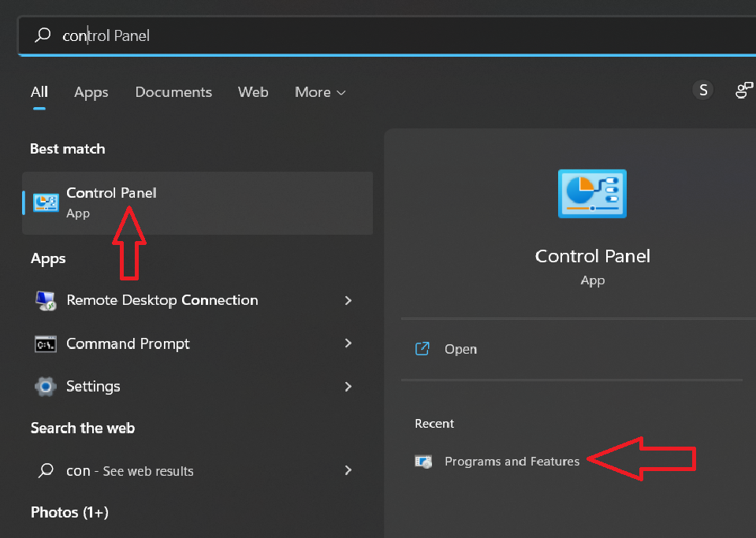Screen dimensions: 756x538
Task: Click the Command Prompt icon
Action: [x=46, y=344]
